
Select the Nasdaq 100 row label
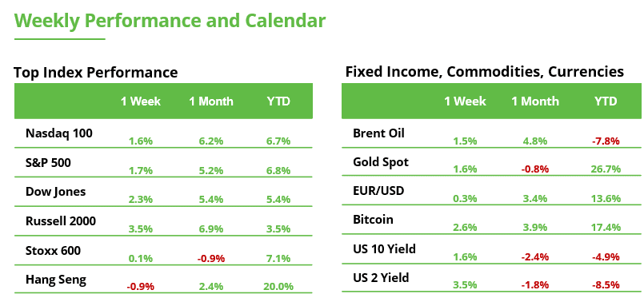pyautogui.click(x=59, y=133)
